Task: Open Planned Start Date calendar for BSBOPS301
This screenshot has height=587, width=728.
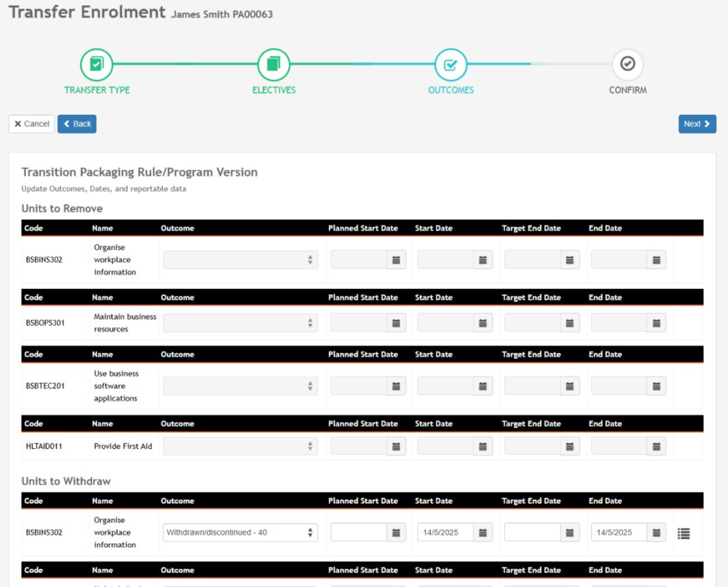Action: click(x=396, y=323)
